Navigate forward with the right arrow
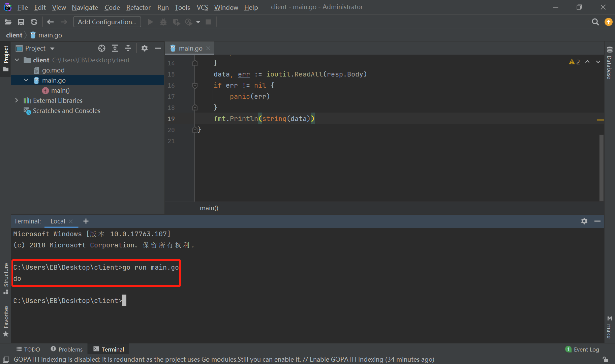The image size is (615, 364). point(64,22)
